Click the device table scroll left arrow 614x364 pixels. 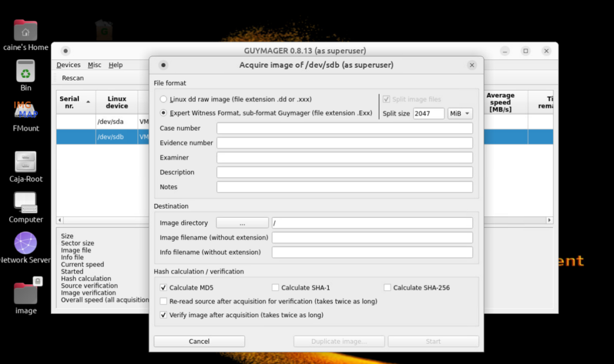60,220
